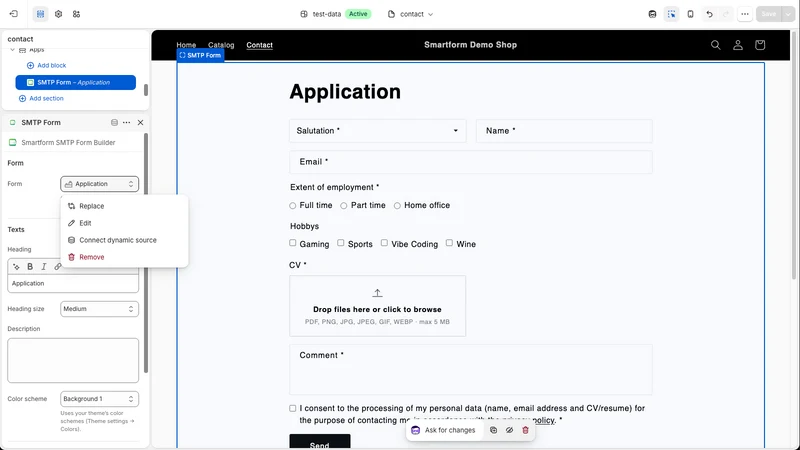Click the Send form button
Screen dimensions: 800x450
coord(320,443)
